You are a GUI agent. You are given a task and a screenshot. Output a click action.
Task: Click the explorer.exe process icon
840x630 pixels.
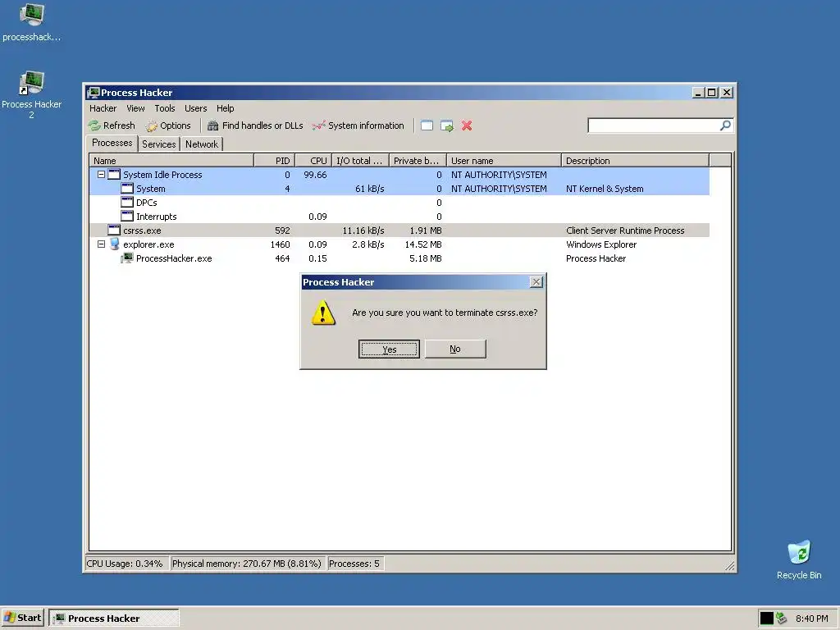114,244
